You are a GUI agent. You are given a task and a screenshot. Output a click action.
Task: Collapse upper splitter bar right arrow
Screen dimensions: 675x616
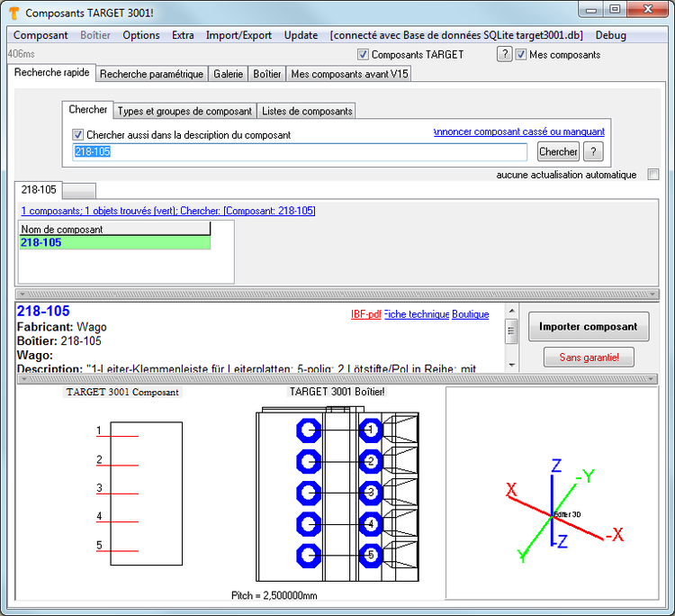(653, 294)
